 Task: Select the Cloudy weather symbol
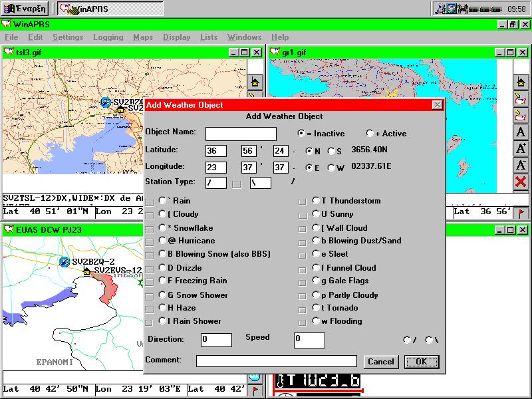click(x=162, y=214)
